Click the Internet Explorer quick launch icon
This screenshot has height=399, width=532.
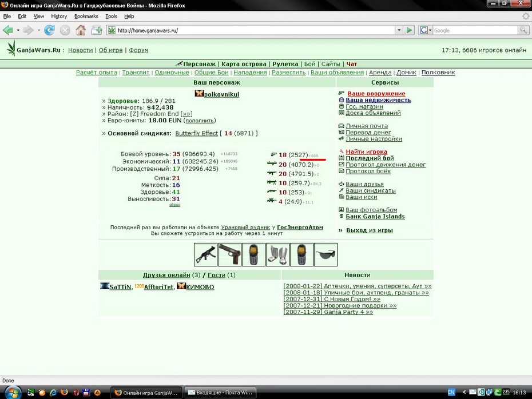tap(53, 393)
